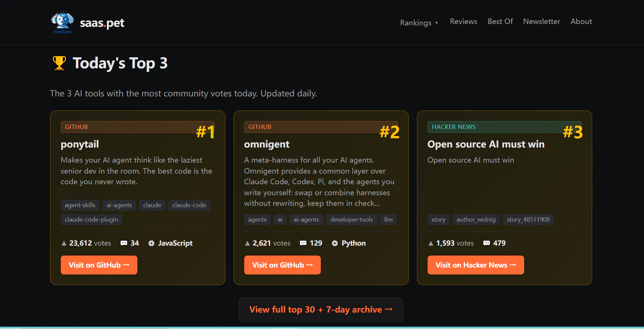Select the ai-agents tag on omnigent card

click(x=306, y=220)
